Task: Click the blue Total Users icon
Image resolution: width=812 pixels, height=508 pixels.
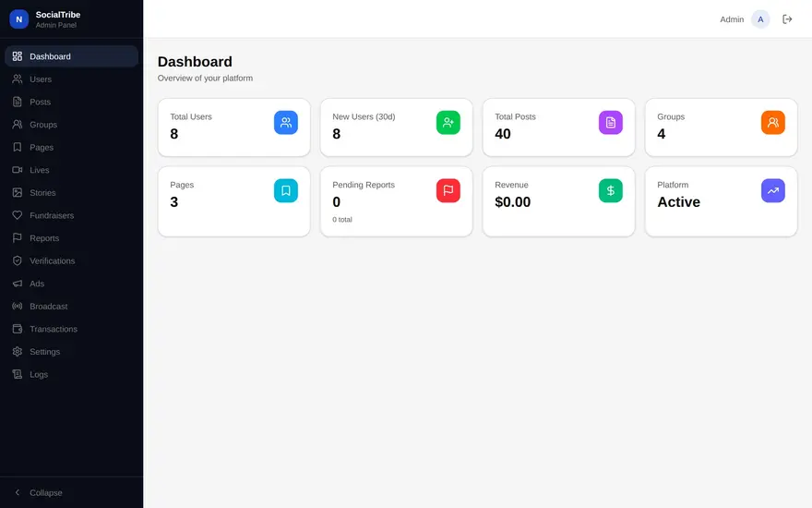Action: (286, 122)
